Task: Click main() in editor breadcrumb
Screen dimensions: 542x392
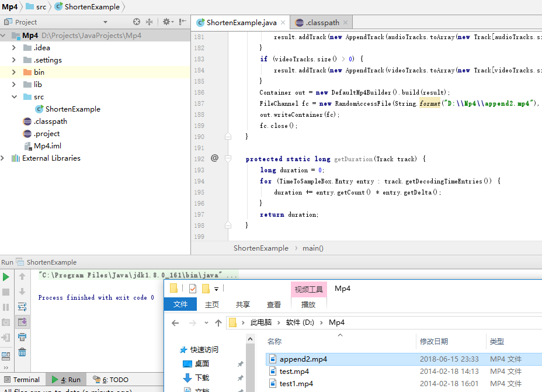Action: coord(313,248)
